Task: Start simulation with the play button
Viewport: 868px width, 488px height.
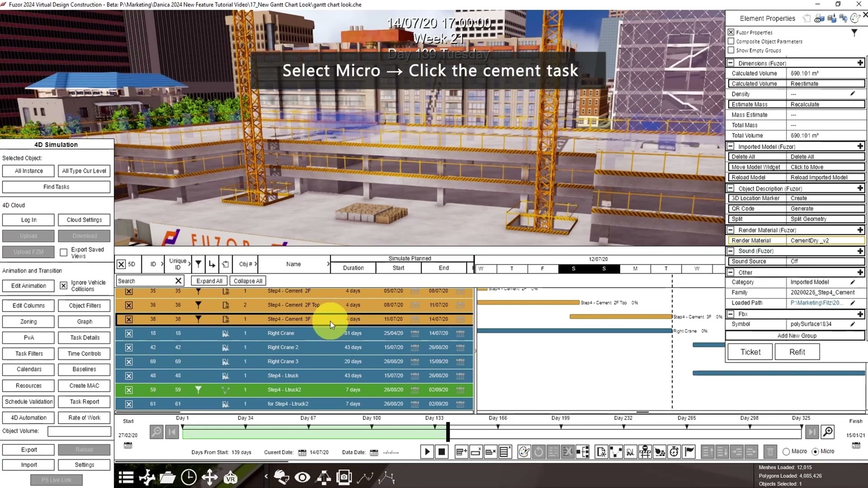Action: point(427,451)
